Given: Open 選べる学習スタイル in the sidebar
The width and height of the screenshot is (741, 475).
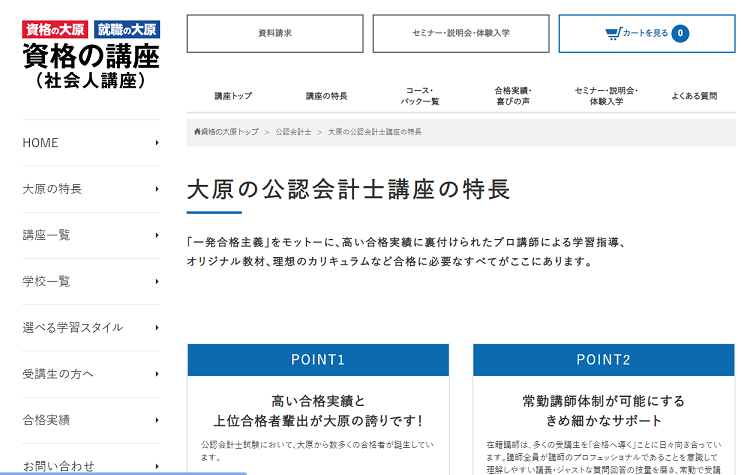Looking at the screenshot, I should coord(91,328).
